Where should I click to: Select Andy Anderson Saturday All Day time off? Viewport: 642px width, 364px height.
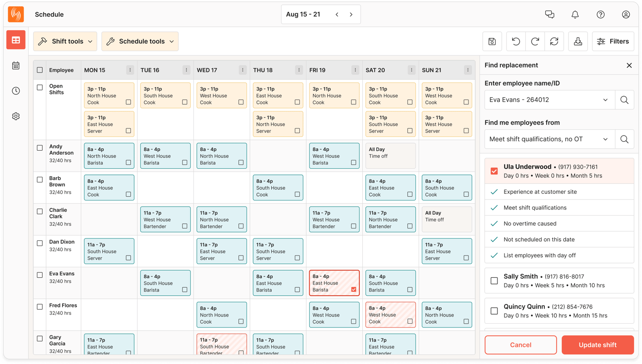(390, 155)
